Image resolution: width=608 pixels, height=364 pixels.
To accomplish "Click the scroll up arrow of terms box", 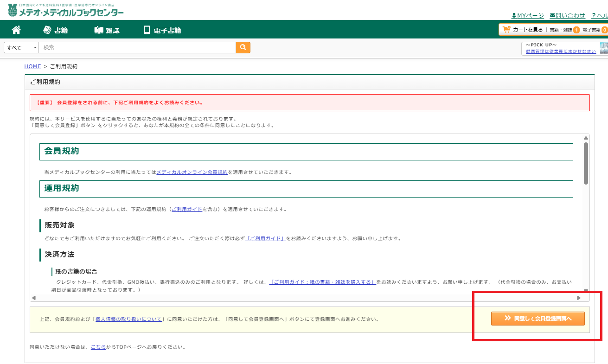I will click(x=586, y=138).
